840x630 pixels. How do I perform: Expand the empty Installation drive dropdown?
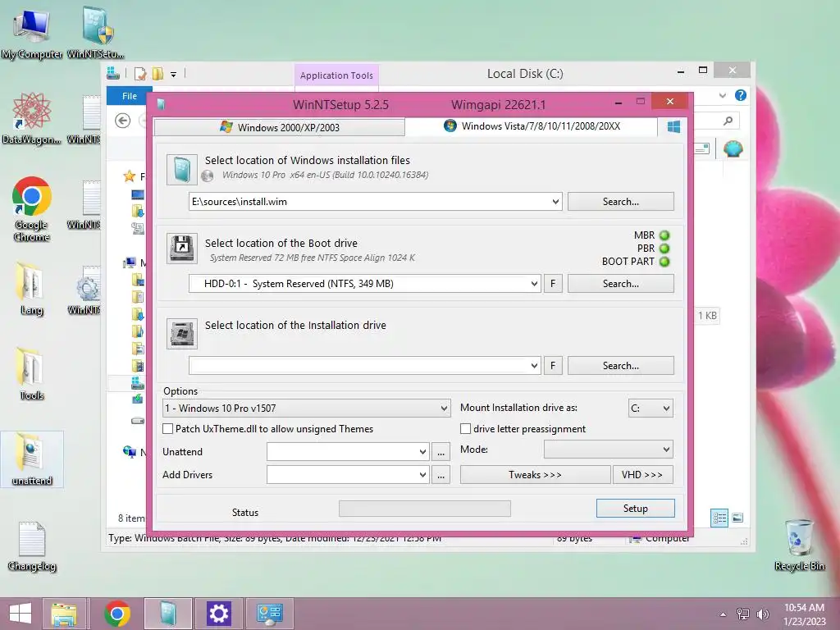click(x=534, y=365)
